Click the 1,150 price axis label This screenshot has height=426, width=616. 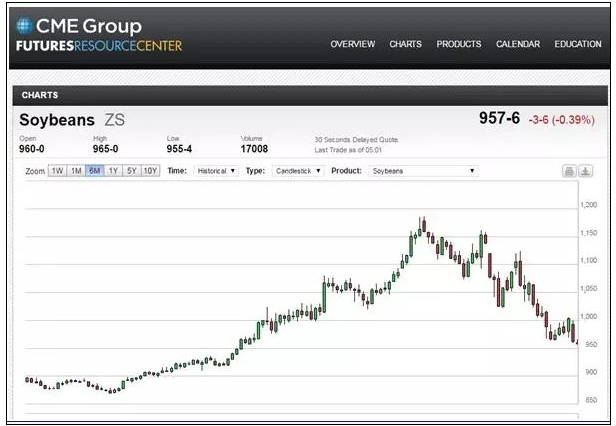tap(588, 233)
